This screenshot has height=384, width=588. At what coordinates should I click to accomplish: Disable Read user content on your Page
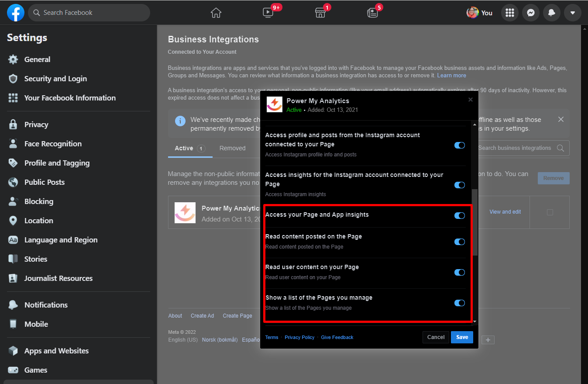(460, 272)
